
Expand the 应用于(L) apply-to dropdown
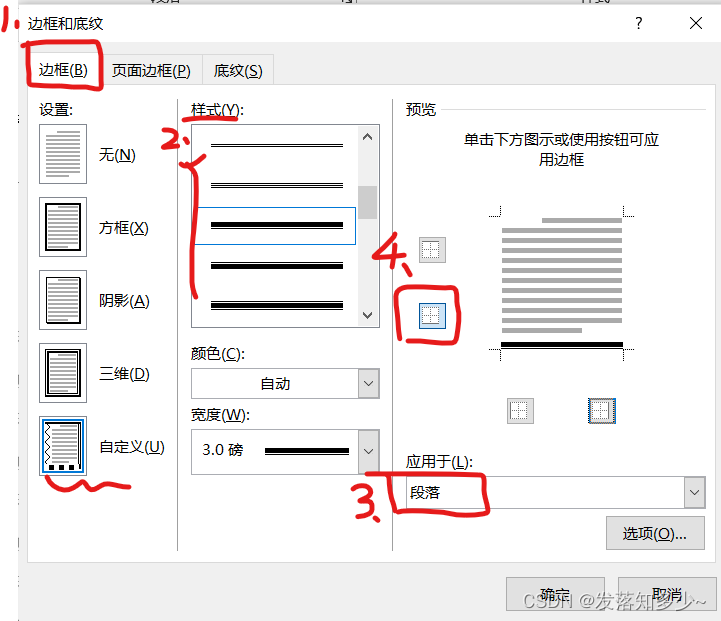click(694, 492)
